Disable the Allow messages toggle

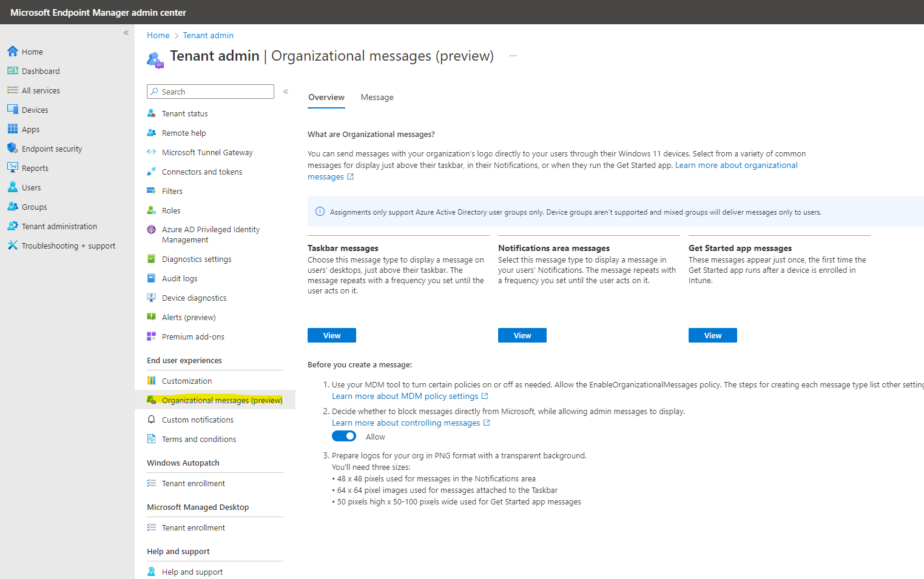(344, 436)
